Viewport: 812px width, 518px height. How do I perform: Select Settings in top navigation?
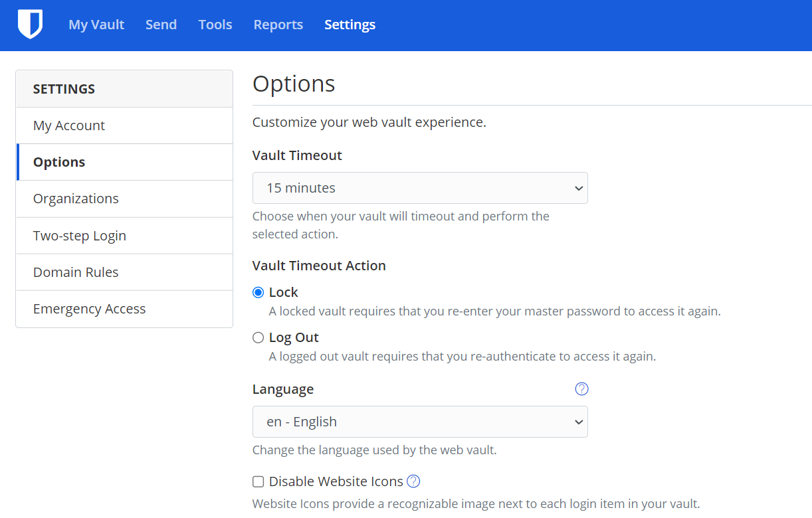click(350, 25)
